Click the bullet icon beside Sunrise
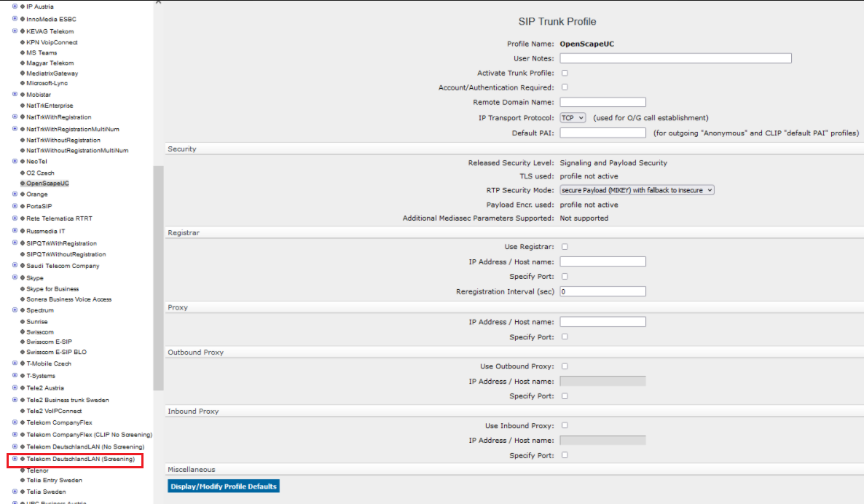Screen dimensions: 864x504 23,322
